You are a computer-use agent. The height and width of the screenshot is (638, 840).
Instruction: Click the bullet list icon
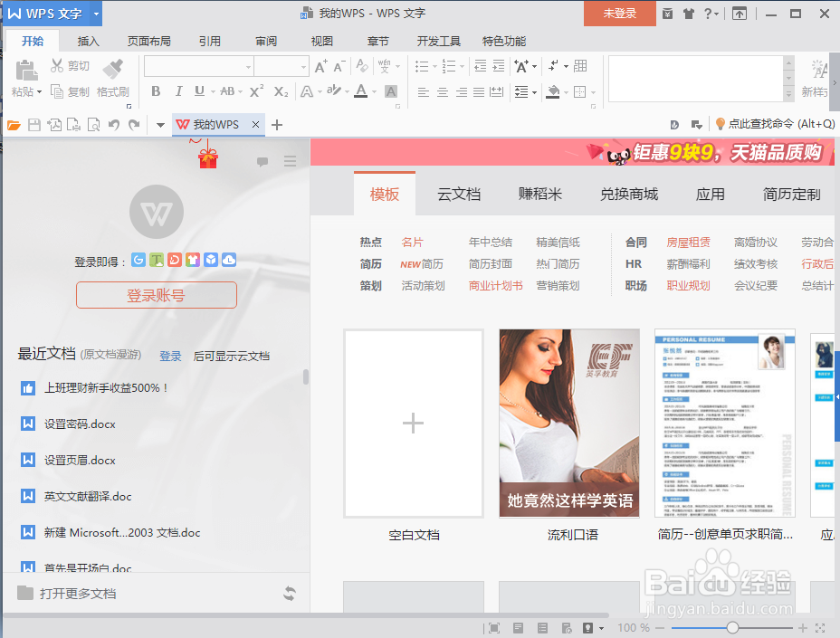click(422, 66)
